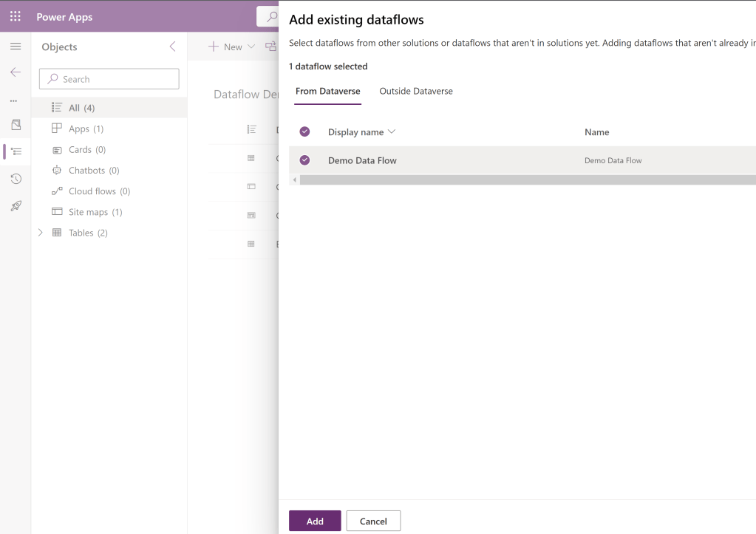756x534 pixels.
Task: Click the ellipsis more options icon
Action: coord(13,100)
